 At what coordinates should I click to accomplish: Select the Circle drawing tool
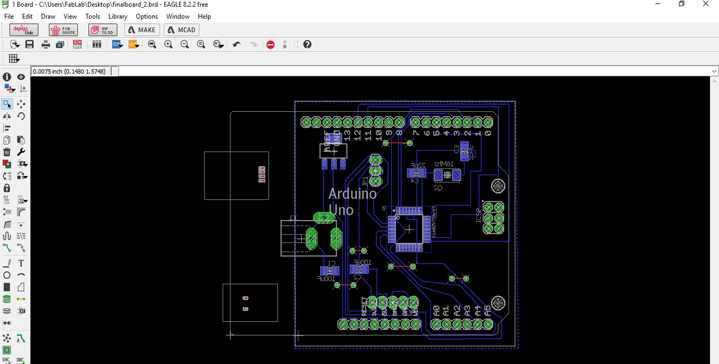7,275
